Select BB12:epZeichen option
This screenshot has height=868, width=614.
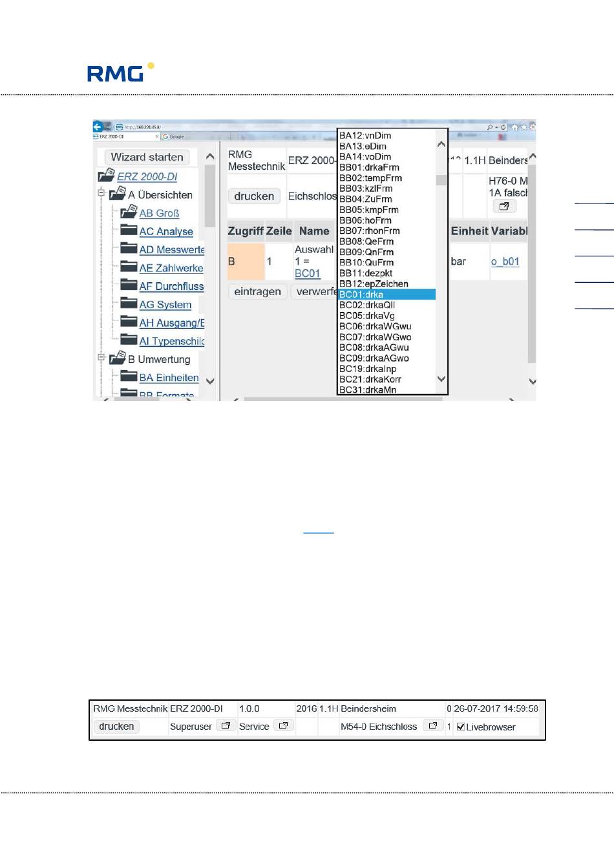click(387, 284)
